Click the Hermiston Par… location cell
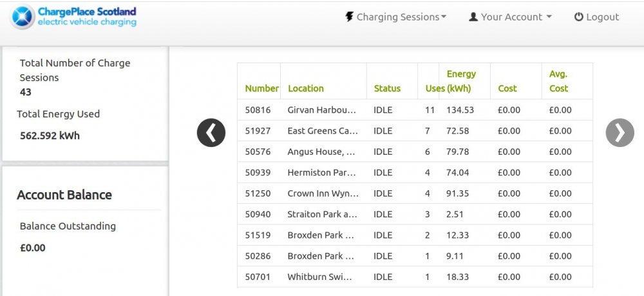The width and height of the screenshot is (644, 296). 321,173
